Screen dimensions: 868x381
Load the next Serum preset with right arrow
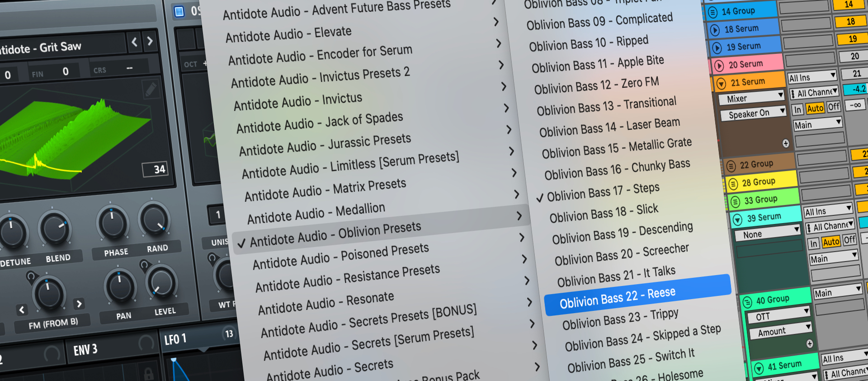pos(150,42)
